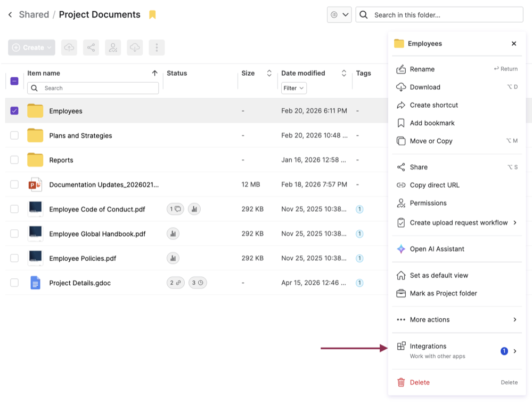Select Create shortcut menu entry
532x402 pixels.
click(457, 105)
